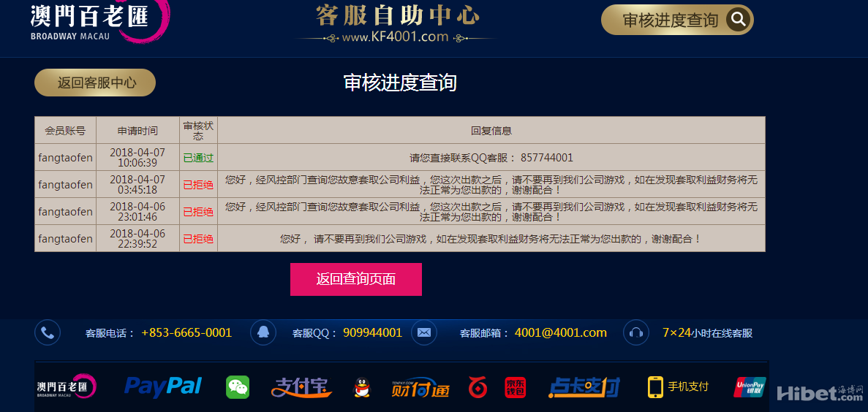This screenshot has width=868, height=412.
Task: Click the 4001@4001.com email address
Action: click(x=560, y=333)
